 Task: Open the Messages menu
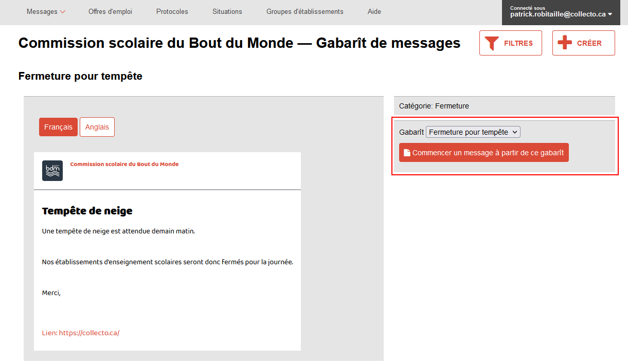click(x=46, y=12)
